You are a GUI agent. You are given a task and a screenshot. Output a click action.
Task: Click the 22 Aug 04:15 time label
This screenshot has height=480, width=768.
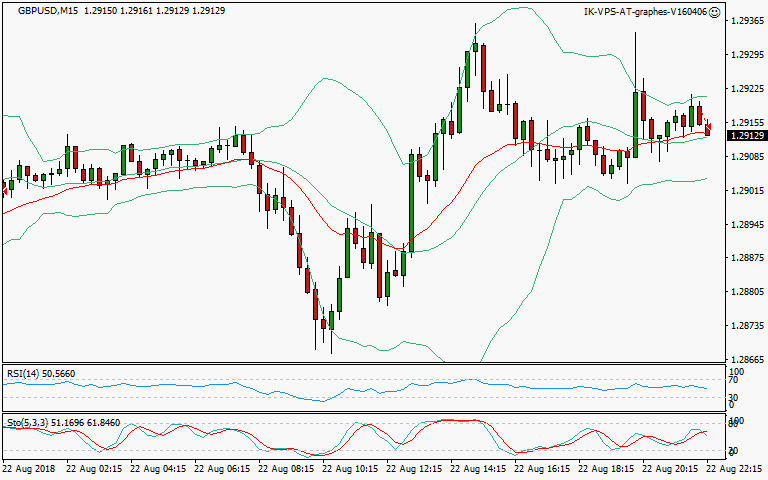point(158,469)
